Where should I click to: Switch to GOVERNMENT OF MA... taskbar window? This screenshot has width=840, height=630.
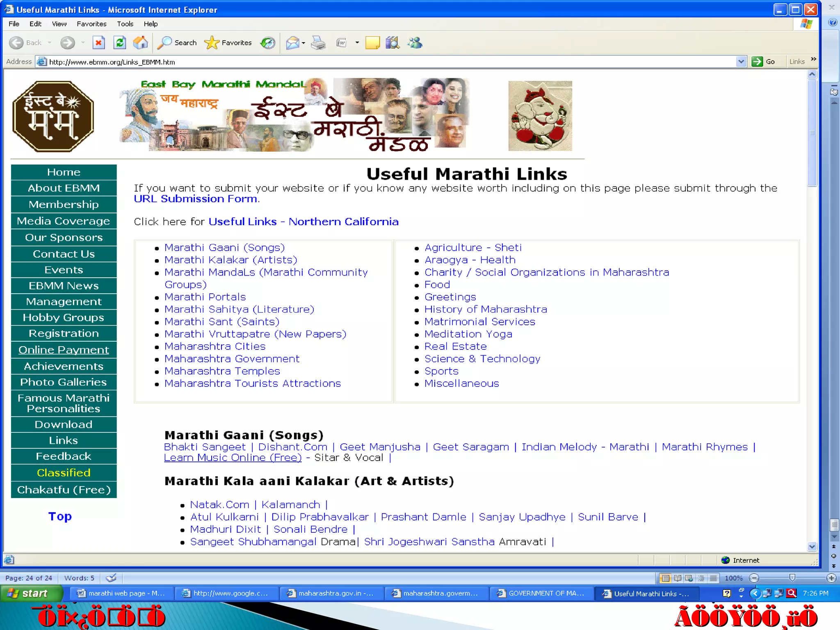point(541,593)
